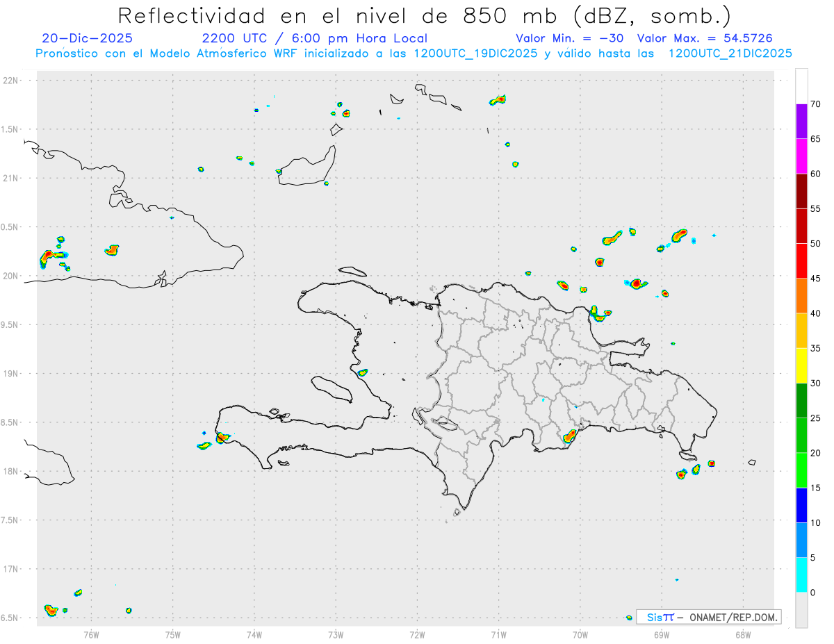
Task: Click the 'Valor Min. = -30' label
Action: (x=569, y=38)
